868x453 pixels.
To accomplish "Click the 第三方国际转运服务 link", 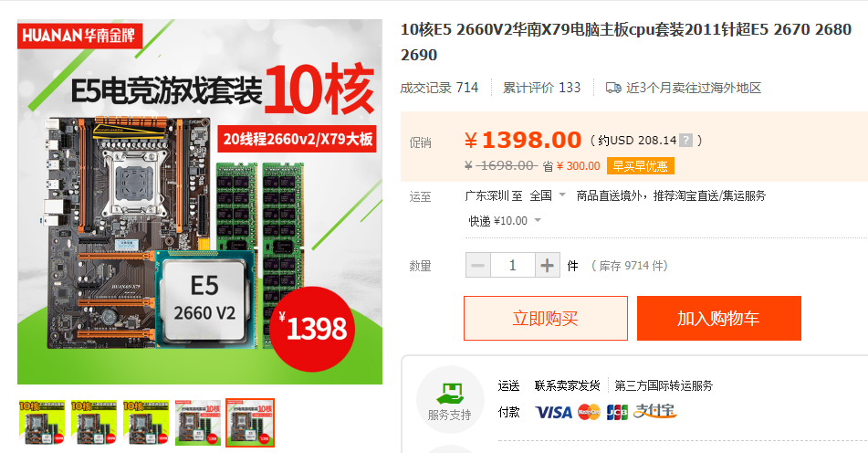I will [664, 385].
